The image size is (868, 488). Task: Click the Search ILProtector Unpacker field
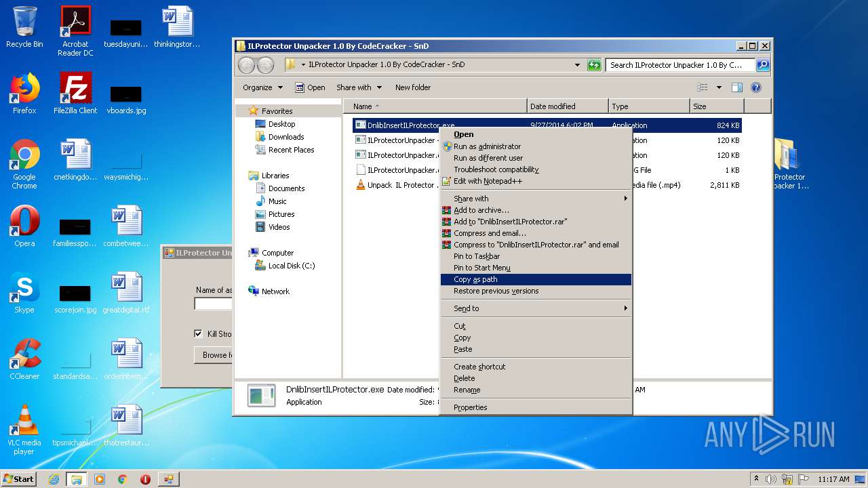(681, 65)
